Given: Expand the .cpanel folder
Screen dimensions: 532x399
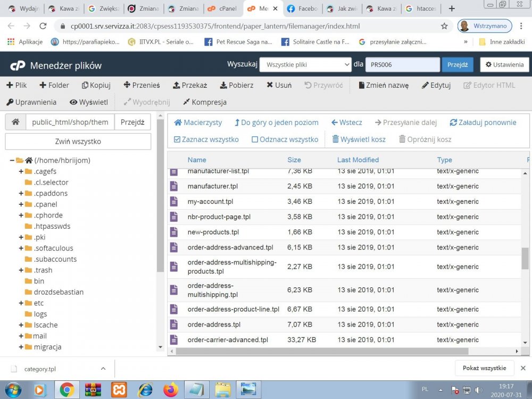Looking at the screenshot, I should [21, 204].
